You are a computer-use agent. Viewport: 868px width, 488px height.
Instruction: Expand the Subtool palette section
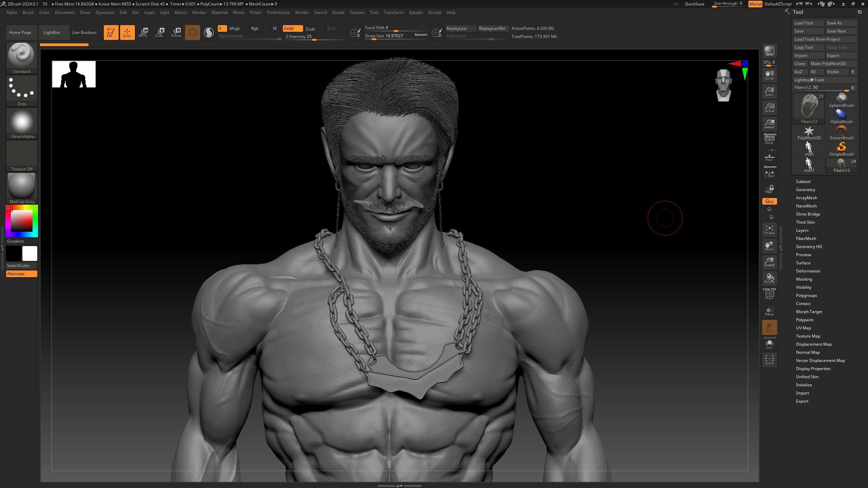point(803,182)
